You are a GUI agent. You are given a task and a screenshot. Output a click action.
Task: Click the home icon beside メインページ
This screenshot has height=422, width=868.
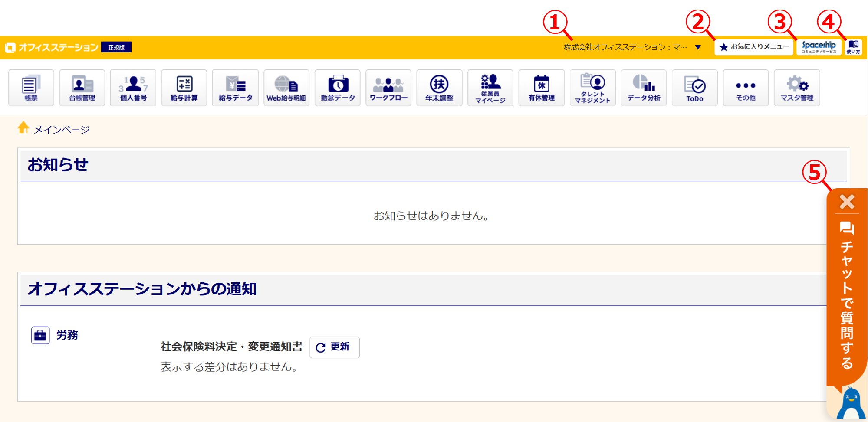pos(23,128)
